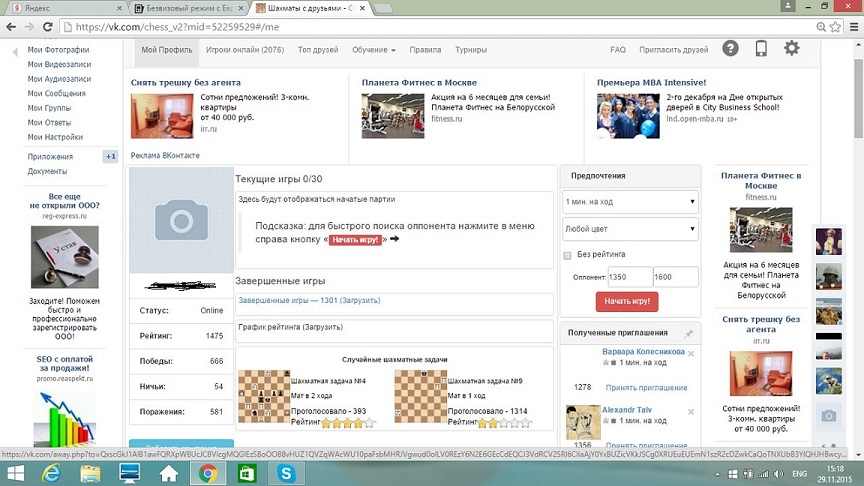Open the 1 мин. на ход dropdown
This screenshot has height=486, width=864.
point(630,203)
